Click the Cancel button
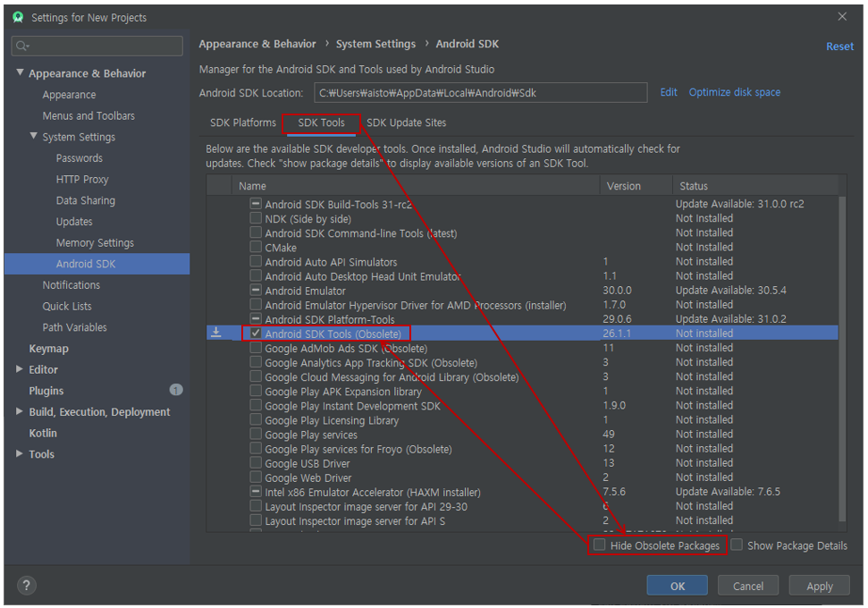 click(x=748, y=586)
